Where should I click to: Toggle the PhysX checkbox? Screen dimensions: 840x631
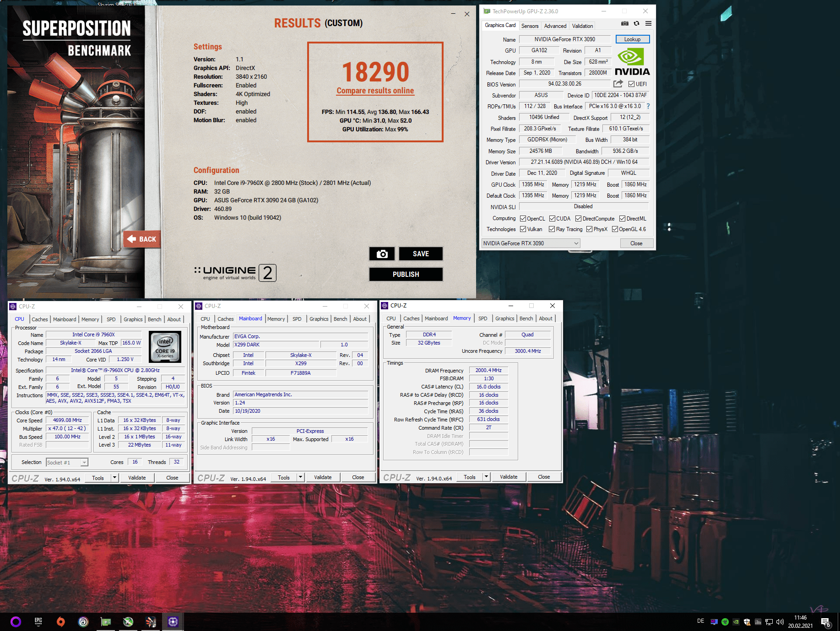[589, 229]
